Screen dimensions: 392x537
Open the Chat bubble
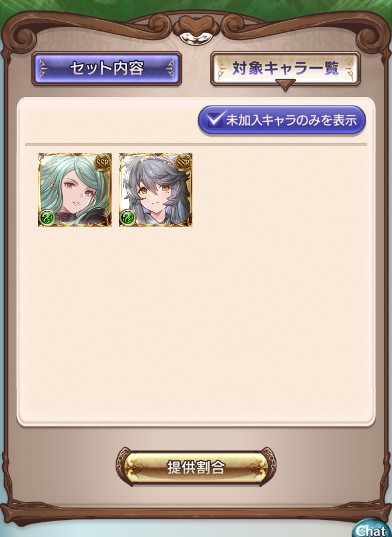372,529
